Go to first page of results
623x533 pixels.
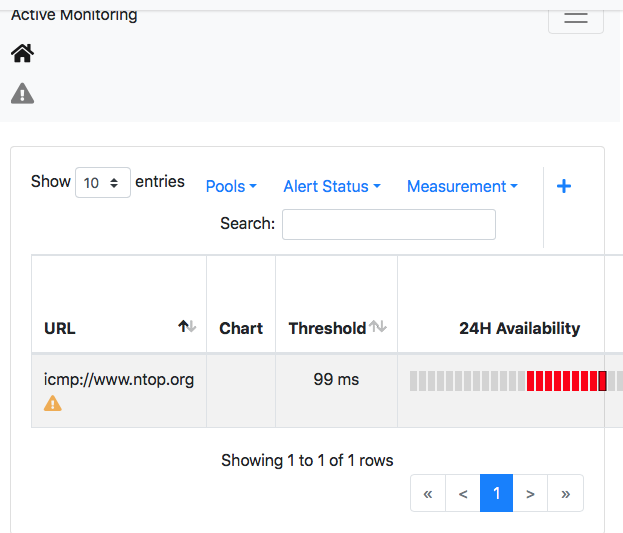428,493
